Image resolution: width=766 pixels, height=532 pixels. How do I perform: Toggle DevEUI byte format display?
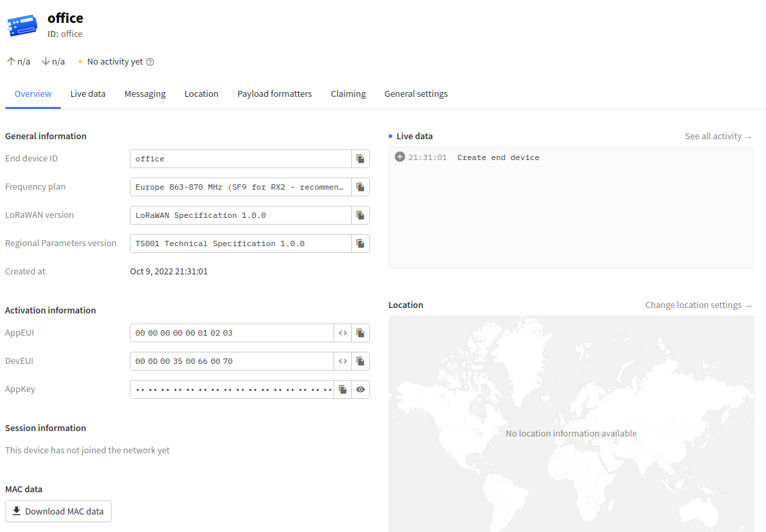[x=343, y=361]
